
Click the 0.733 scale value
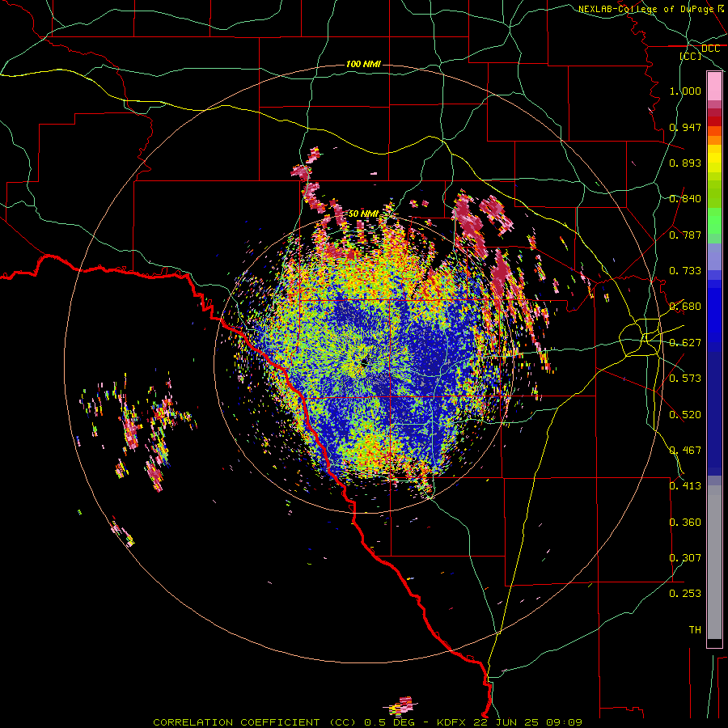pos(685,271)
